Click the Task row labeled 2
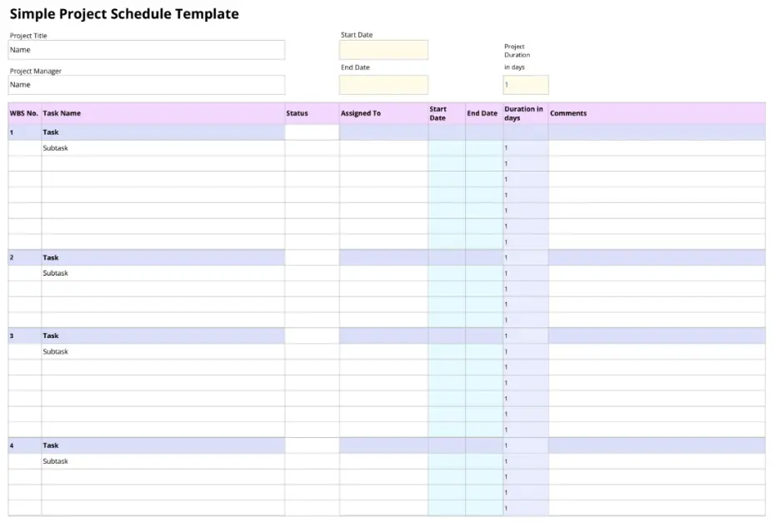 (50, 257)
